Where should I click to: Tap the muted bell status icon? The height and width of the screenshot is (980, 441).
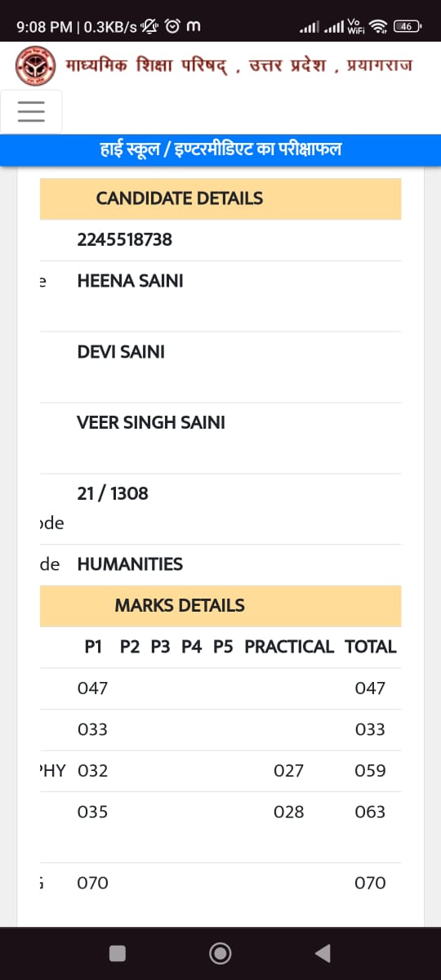point(150,27)
